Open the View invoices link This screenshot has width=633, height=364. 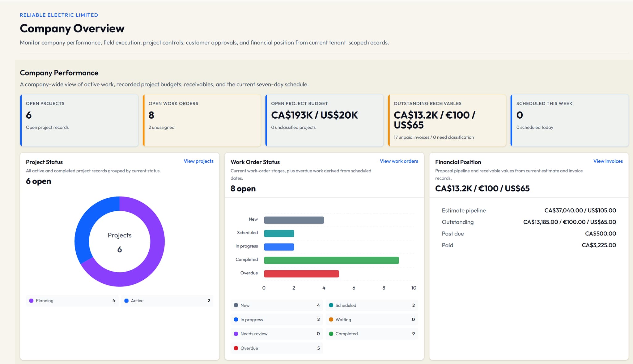point(608,161)
